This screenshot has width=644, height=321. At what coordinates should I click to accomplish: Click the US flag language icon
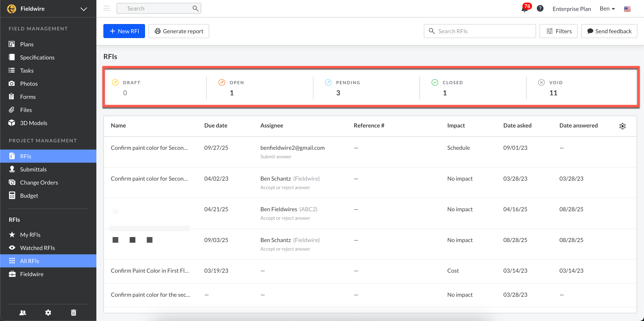[627, 9]
